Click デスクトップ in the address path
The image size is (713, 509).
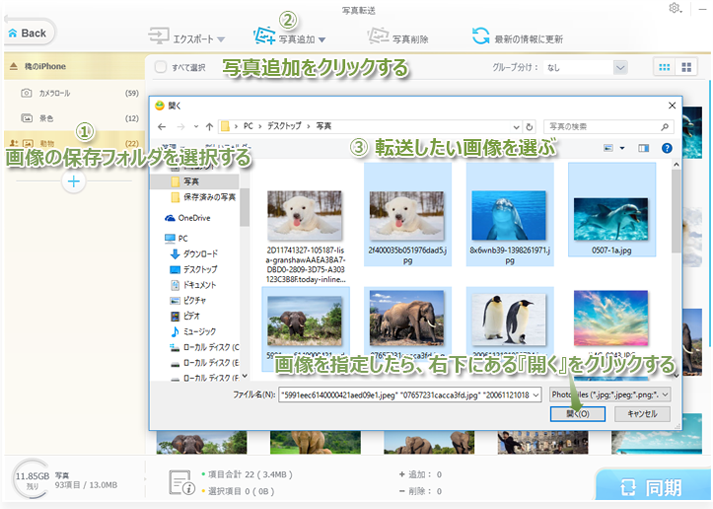pyautogui.click(x=284, y=126)
